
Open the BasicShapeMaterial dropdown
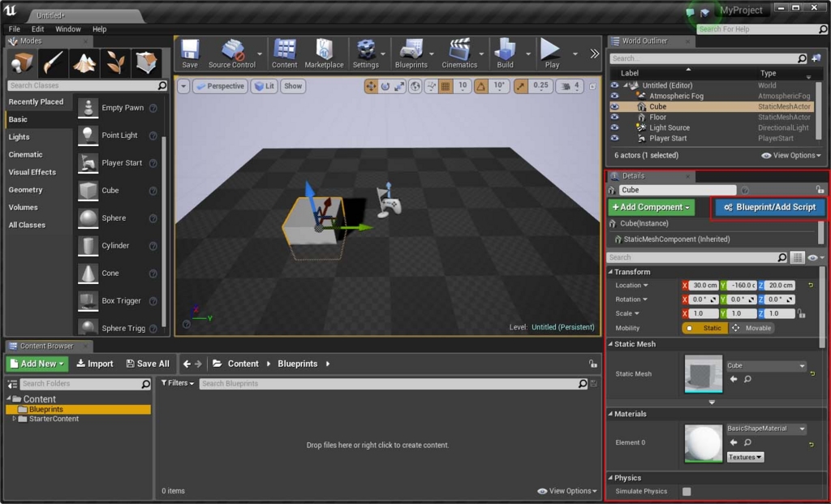[766, 429]
